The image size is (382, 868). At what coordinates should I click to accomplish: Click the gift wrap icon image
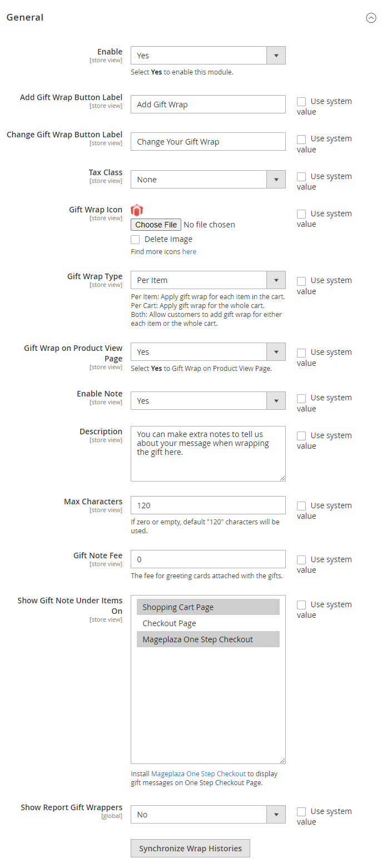pos(137,210)
